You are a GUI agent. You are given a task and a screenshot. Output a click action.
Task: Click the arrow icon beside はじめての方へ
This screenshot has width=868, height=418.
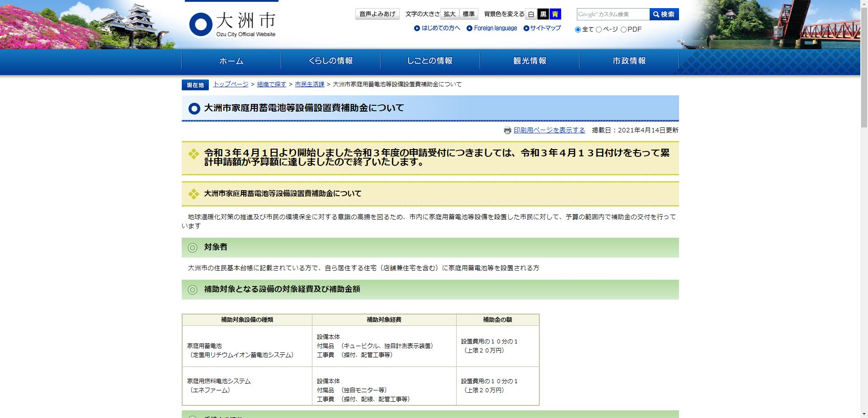tap(417, 28)
